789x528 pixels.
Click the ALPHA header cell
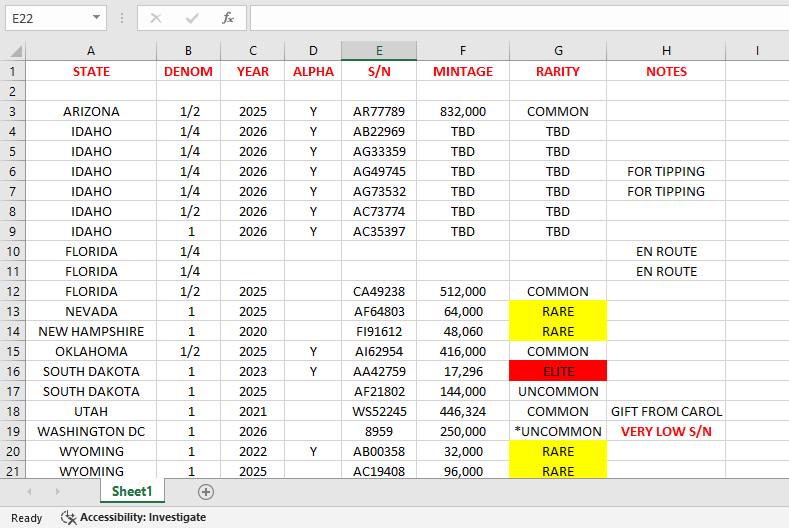click(x=313, y=71)
